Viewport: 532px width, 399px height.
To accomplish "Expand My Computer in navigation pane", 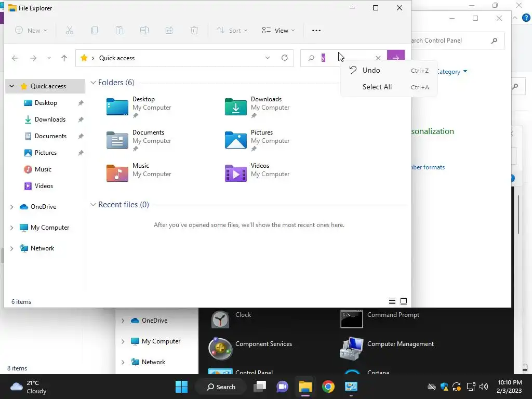I will pos(11,228).
